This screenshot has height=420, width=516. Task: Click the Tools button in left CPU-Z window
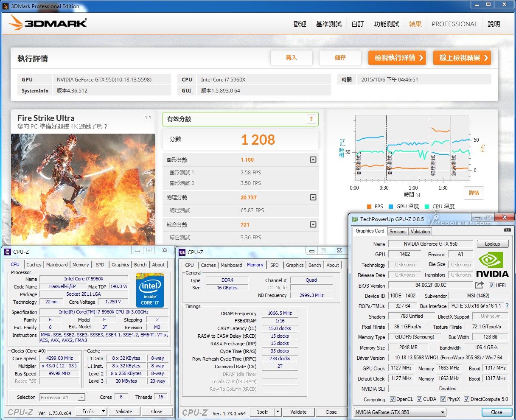point(88,412)
